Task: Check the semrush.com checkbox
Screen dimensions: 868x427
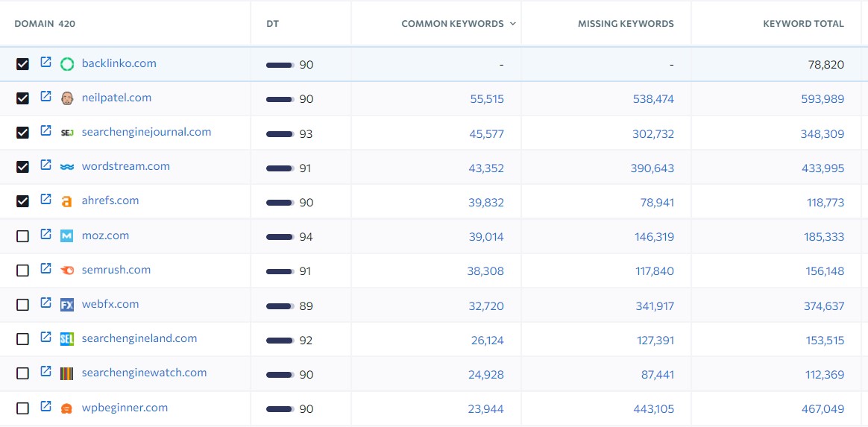Action: 22,271
